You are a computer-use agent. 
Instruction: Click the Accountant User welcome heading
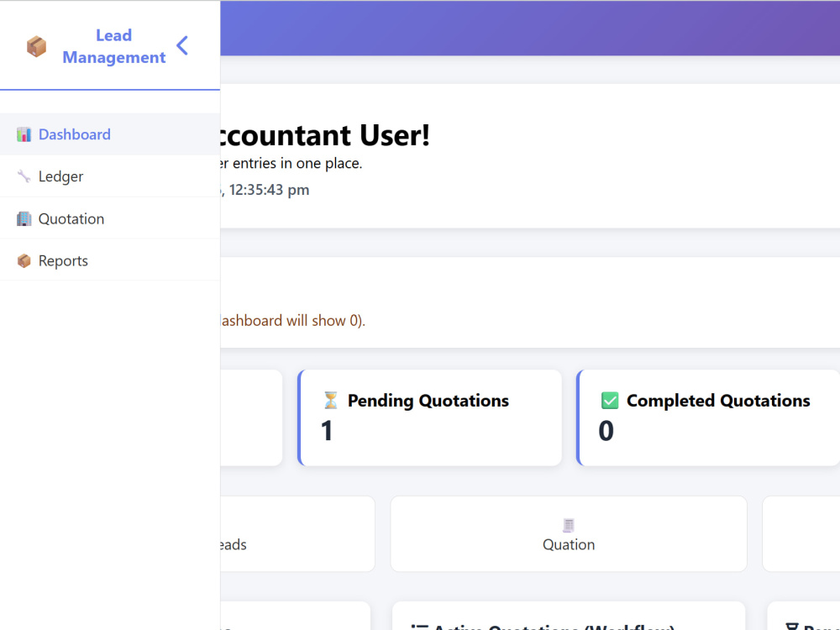pyautogui.click(x=324, y=135)
